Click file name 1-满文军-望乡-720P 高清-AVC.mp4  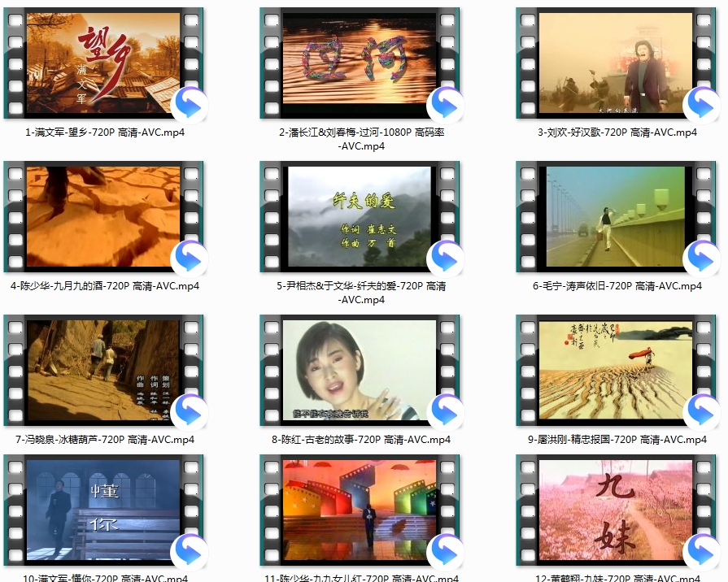[104, 132]
